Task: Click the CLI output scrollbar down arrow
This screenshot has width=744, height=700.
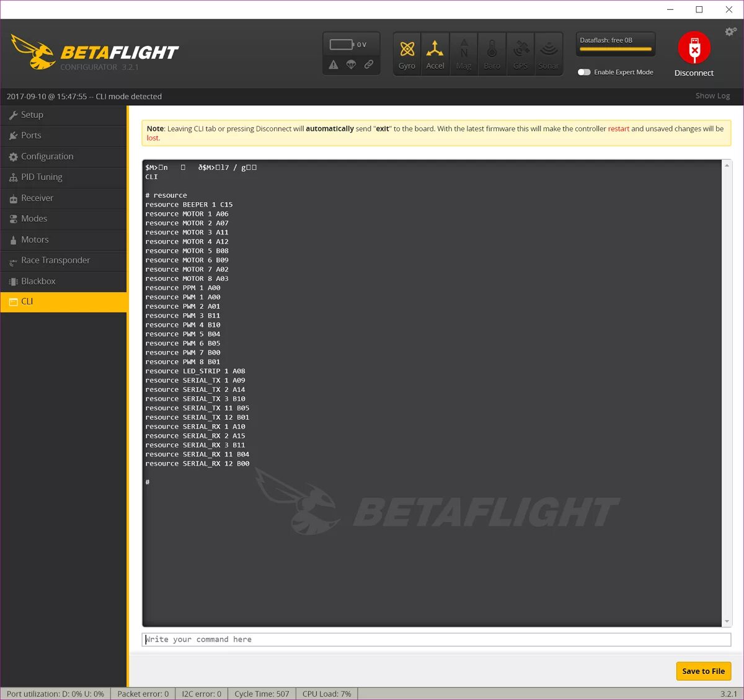Action: 726,621
